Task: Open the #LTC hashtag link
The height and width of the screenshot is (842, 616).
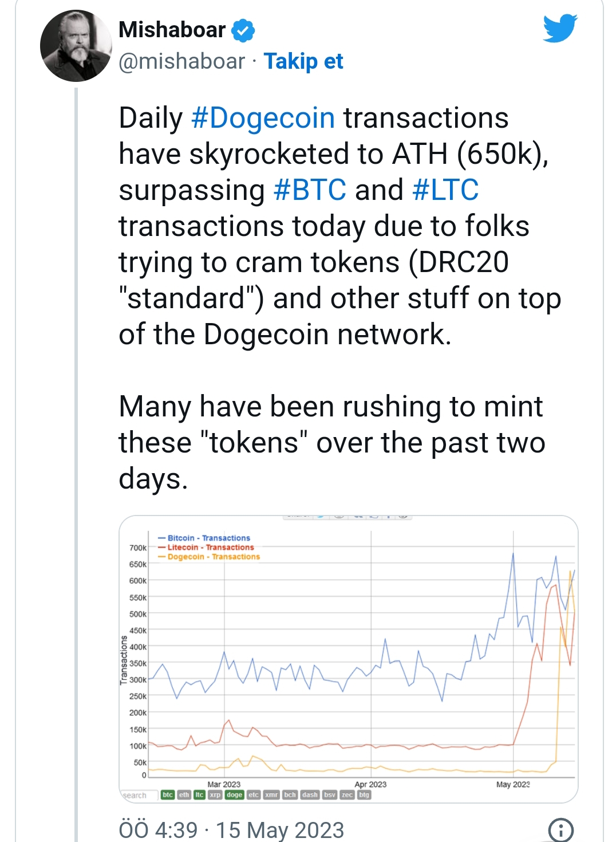Action: point(445,190)
